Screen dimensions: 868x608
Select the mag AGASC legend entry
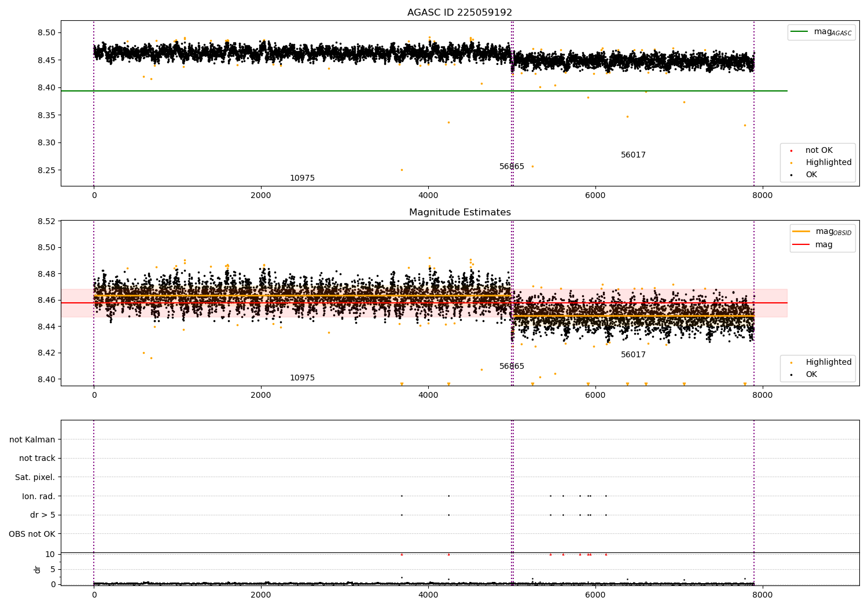[x=821, y=32]
